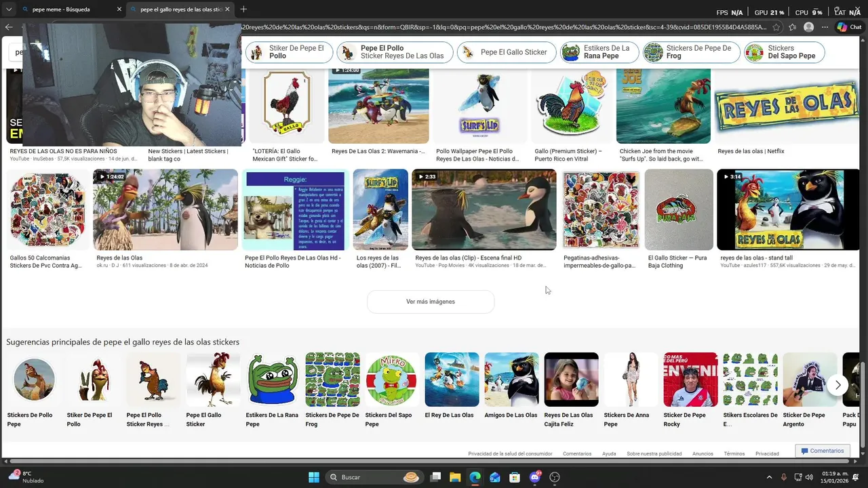Select 'Pepe El Pollo Sticker Reyes De Las Olas' chip

[x=395, y=52]
